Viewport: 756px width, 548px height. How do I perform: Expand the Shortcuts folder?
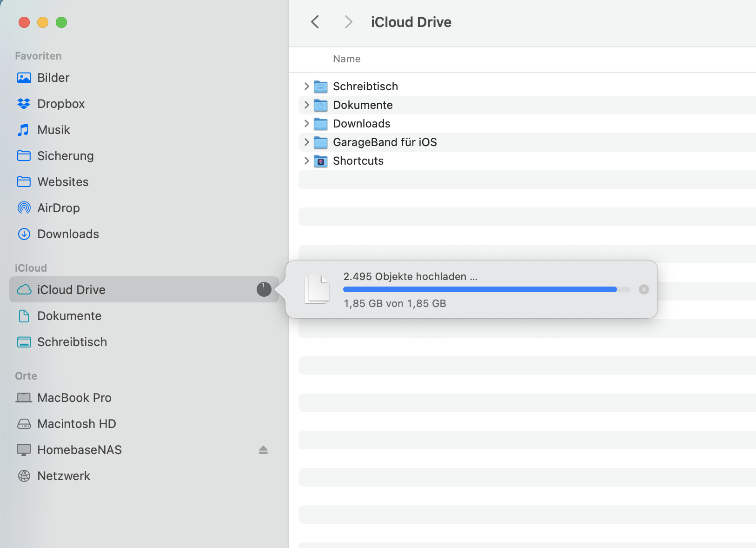pos(306,161)
